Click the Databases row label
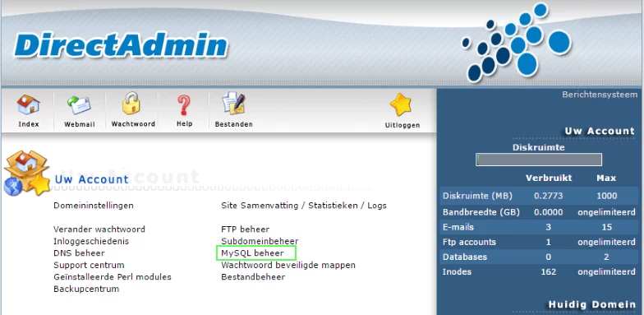Image resolution: width=644 pixels, height=315 pixels. coord(465,257)
